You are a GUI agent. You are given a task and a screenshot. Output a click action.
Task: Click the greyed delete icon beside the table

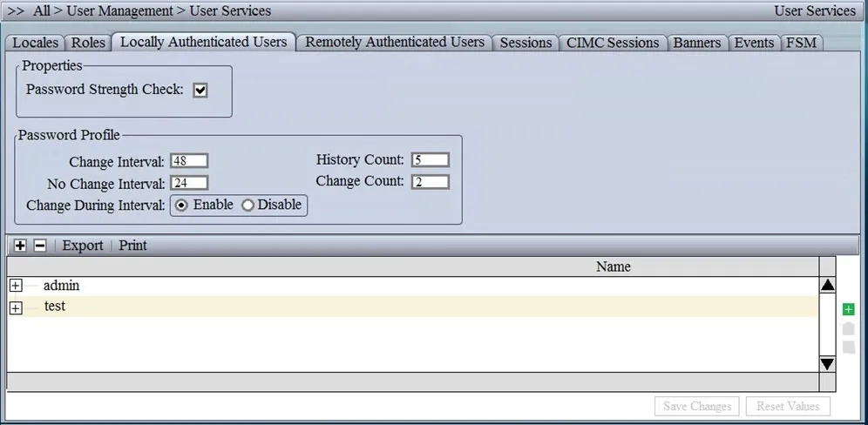[848, 328]
